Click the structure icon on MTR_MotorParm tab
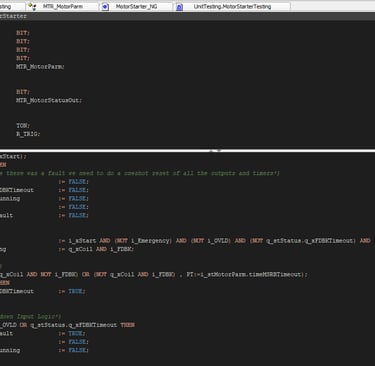375x366 pixels. pos(32,6)
